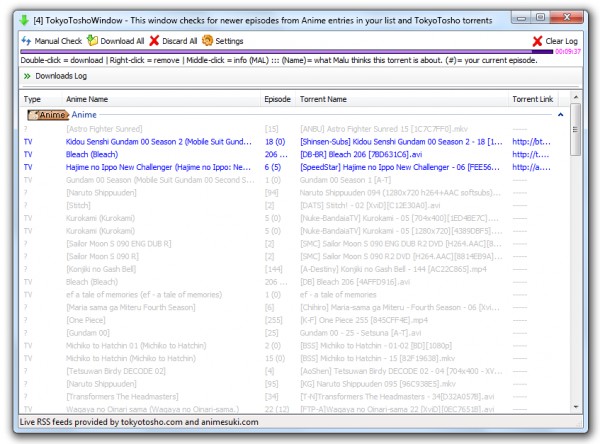This screenshot has width=600, height=444.
Task: Collapse the Anime group with the chevron
Action: [x=561, y=114]
